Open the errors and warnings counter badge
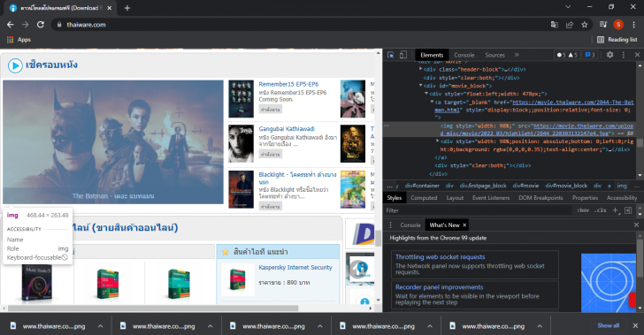The height and width of the screenshot is (335, 644). 567,55
